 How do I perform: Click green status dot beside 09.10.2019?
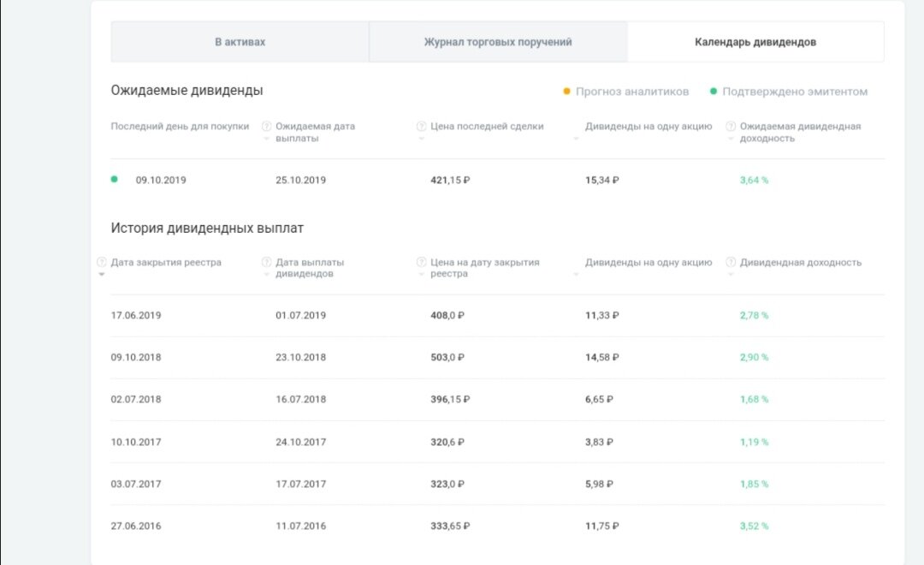pos(115,180)
